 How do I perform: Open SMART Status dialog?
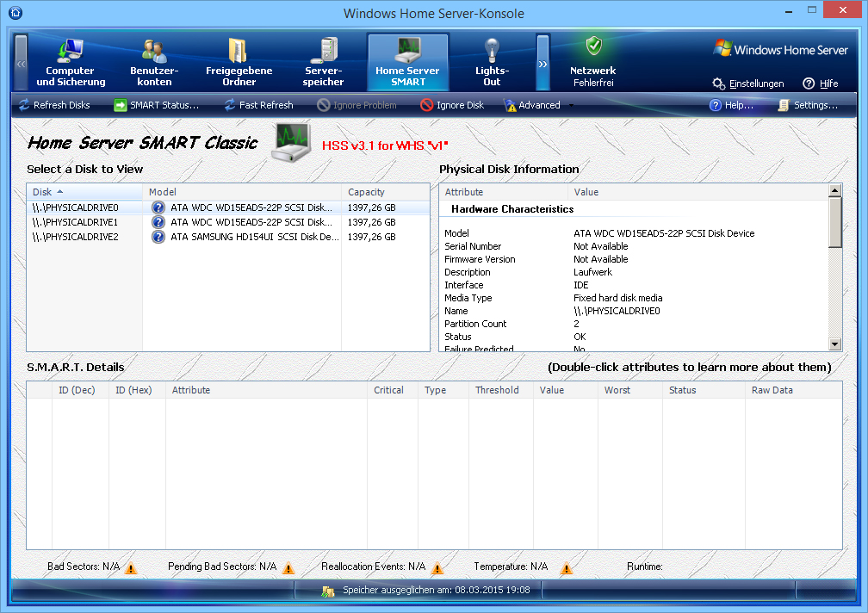coord(156,105)
